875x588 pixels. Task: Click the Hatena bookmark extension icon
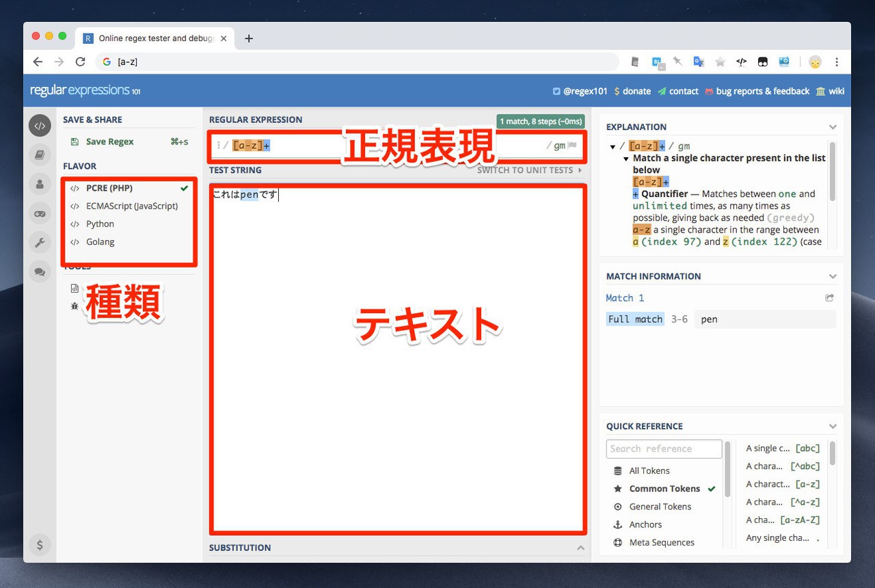(x=657, y=62)
